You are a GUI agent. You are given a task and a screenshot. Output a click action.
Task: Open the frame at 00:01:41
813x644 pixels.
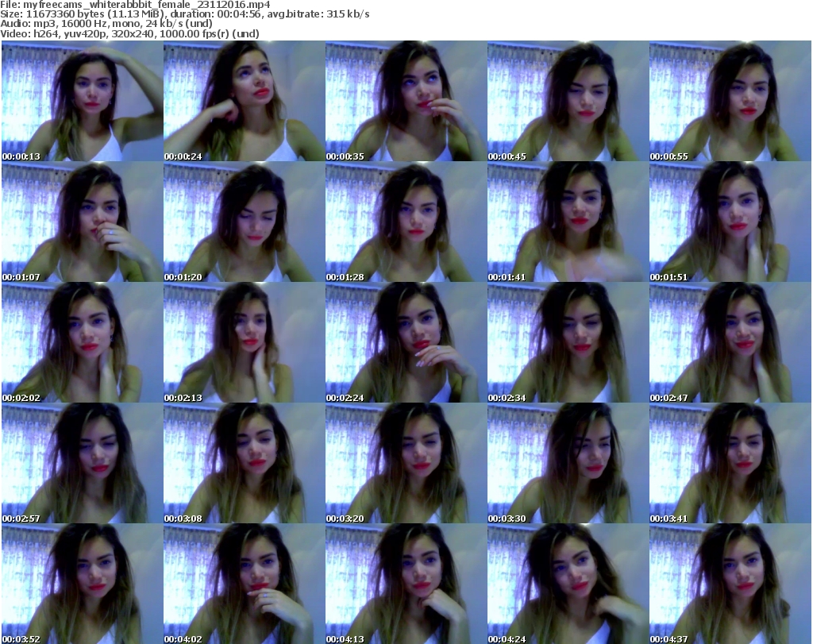[568, 222]
